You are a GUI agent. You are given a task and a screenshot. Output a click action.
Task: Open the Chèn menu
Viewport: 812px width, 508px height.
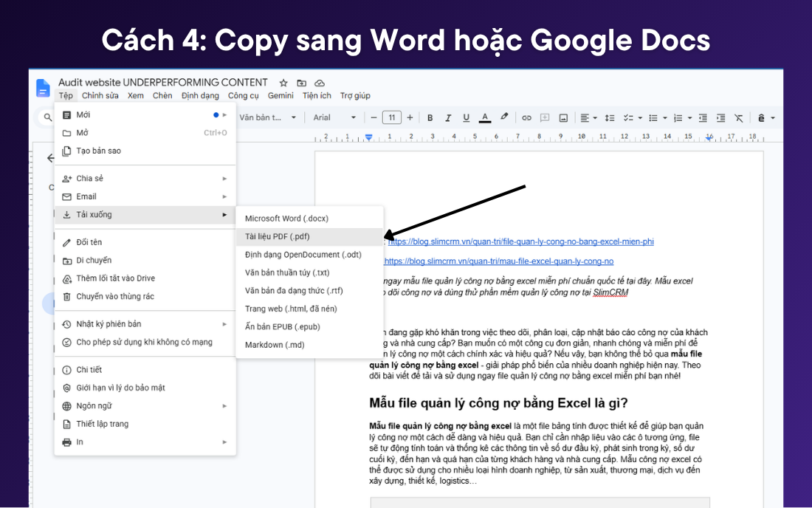[162, 95]
